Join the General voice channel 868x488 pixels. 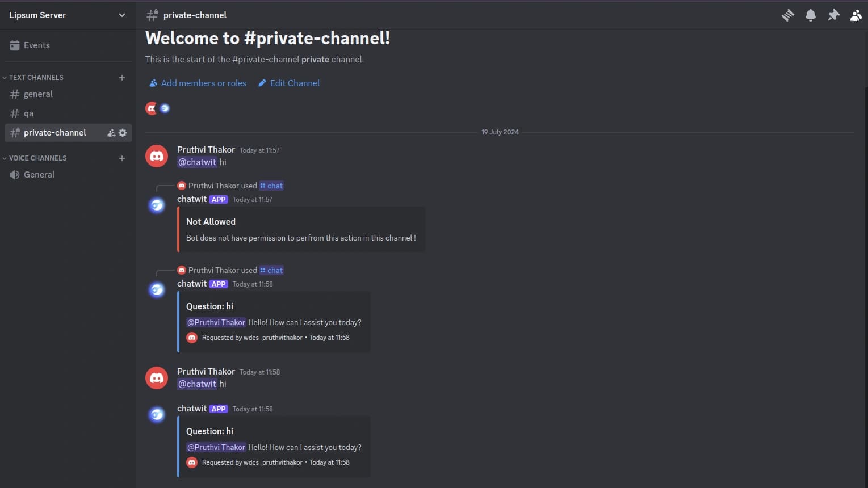pos(68,175)
